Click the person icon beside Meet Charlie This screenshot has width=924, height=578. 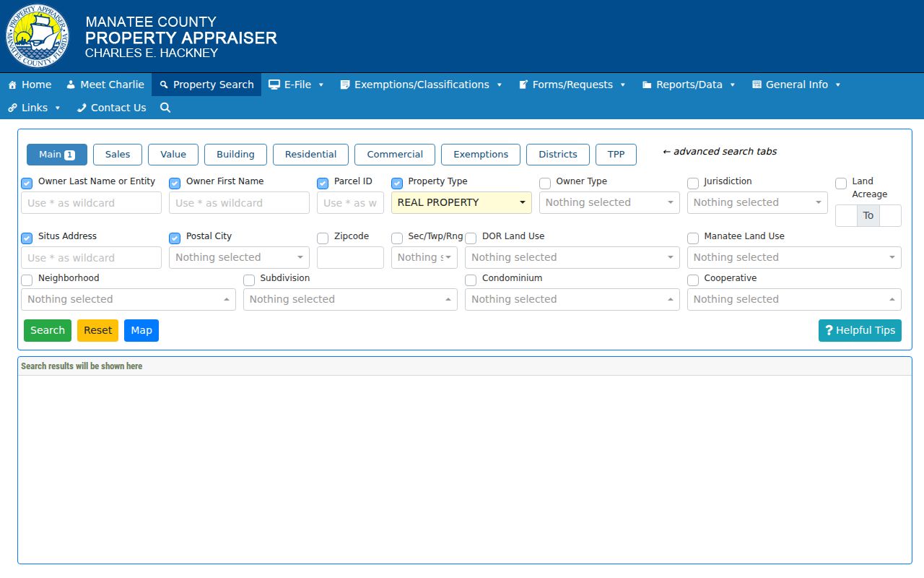pos(71,85)
